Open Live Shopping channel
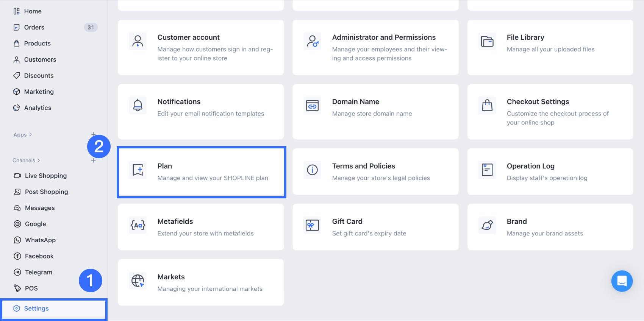Viewport: 644px width, 321px height. 45,176
